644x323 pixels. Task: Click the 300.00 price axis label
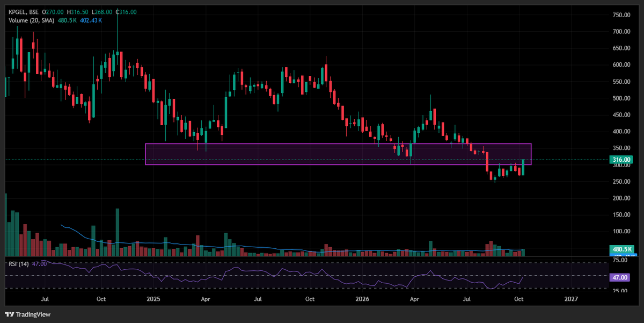[x=621, y=165]
